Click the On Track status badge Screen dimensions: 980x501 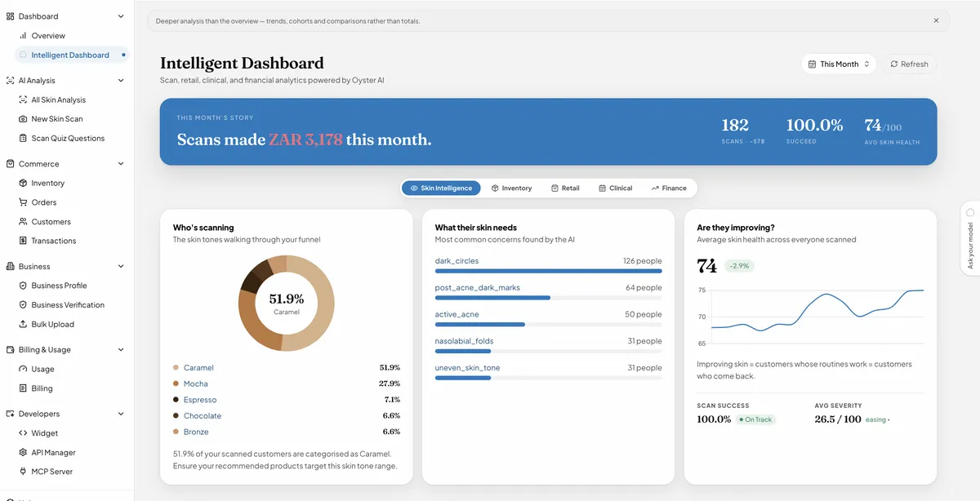pos(755,419)
